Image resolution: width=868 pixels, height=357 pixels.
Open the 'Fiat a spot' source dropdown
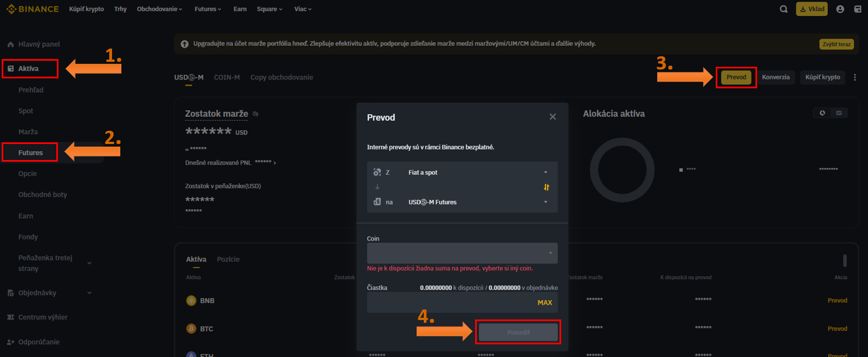(x=476, y=173)
